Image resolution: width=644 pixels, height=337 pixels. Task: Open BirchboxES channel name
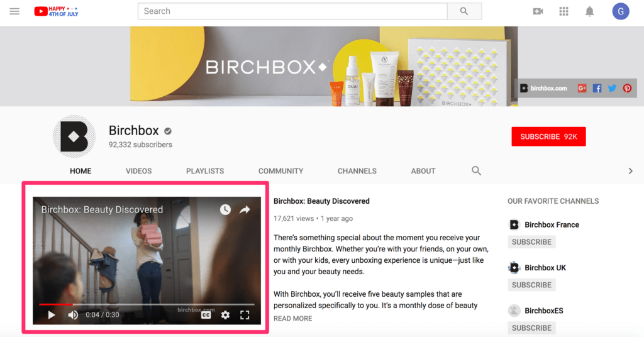(x=544, y=311)
